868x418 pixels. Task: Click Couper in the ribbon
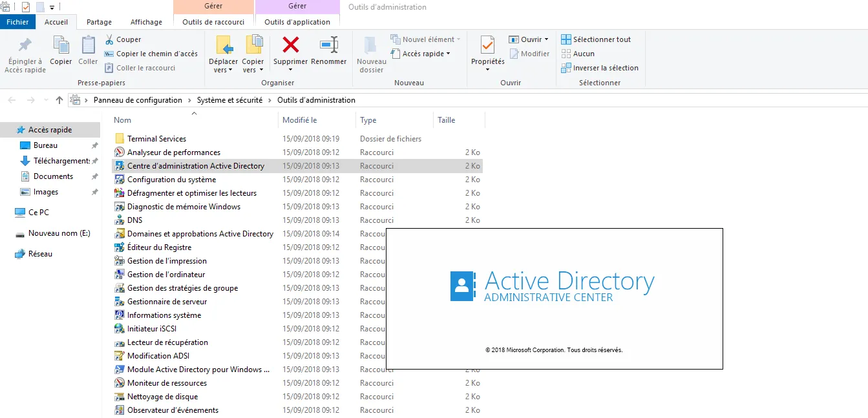123,39
